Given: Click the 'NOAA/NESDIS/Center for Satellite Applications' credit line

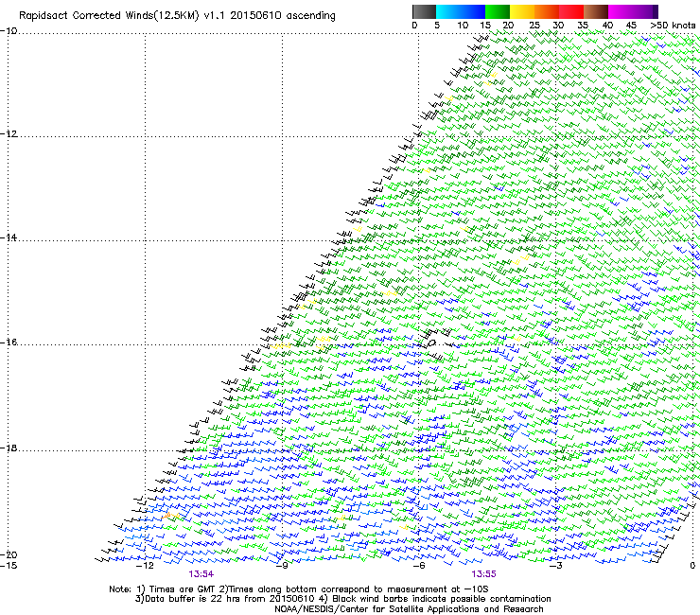Looking at the screenshot, I should 409,609.
